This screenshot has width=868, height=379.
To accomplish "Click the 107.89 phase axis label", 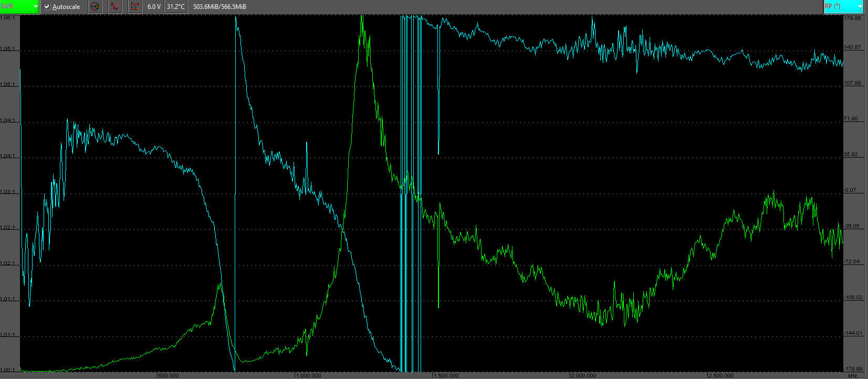I will pos(853,83).
